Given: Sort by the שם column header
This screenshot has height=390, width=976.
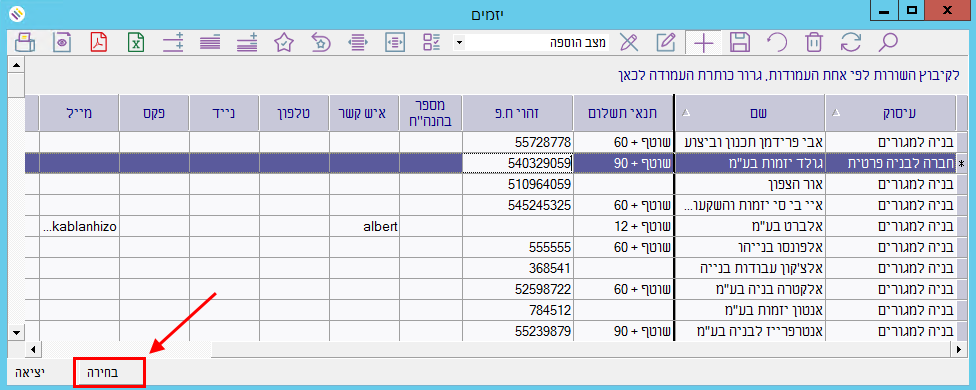Looking at the screenshot, I should [749, 113].
